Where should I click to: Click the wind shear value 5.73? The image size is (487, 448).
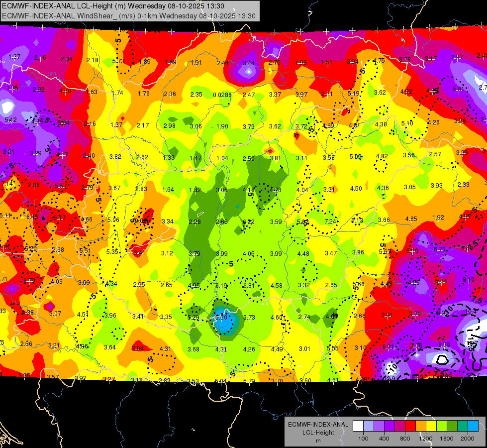click(118, 61)
